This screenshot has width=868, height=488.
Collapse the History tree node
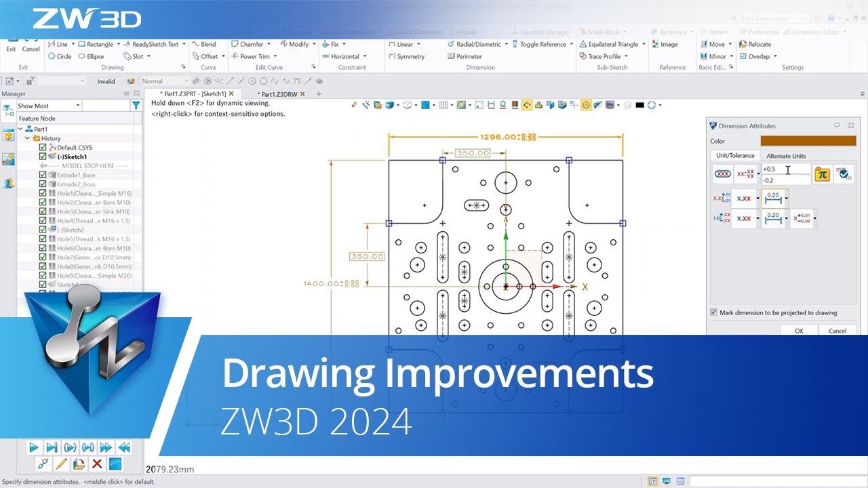[x=28, y=138]
